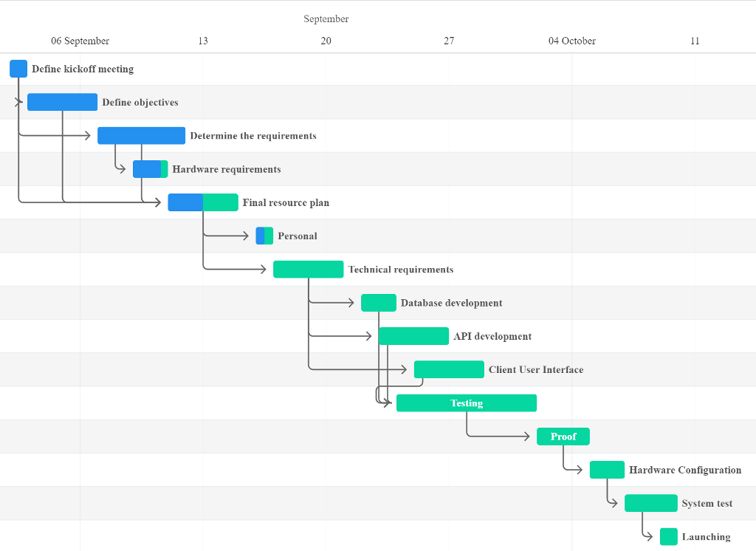Select the 04 October date header
The height and width of the screenshot is (551, 756).
click(x=571, y=41)
